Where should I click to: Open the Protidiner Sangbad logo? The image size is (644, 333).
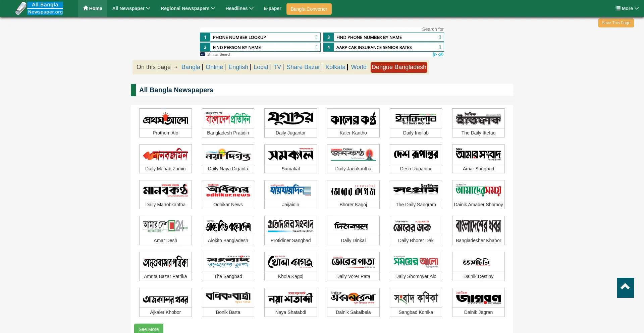pos(290,226)
